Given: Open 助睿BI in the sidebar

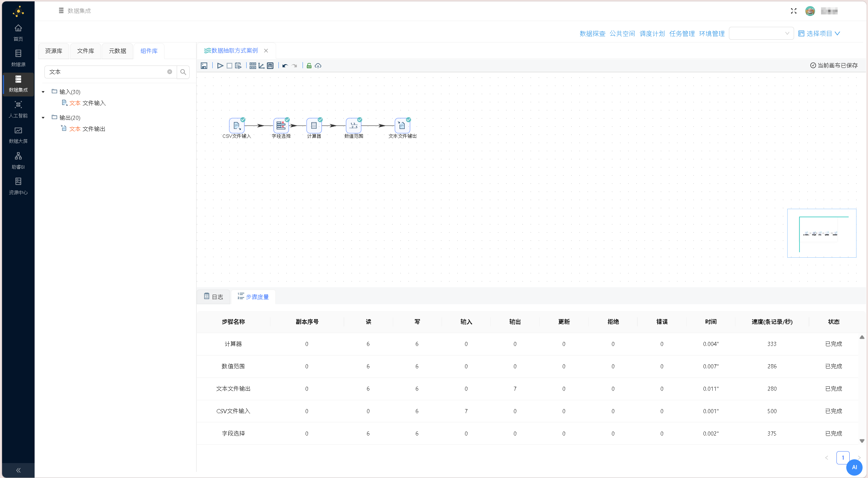Looking at the screenshot, I should tap(18, 161).
